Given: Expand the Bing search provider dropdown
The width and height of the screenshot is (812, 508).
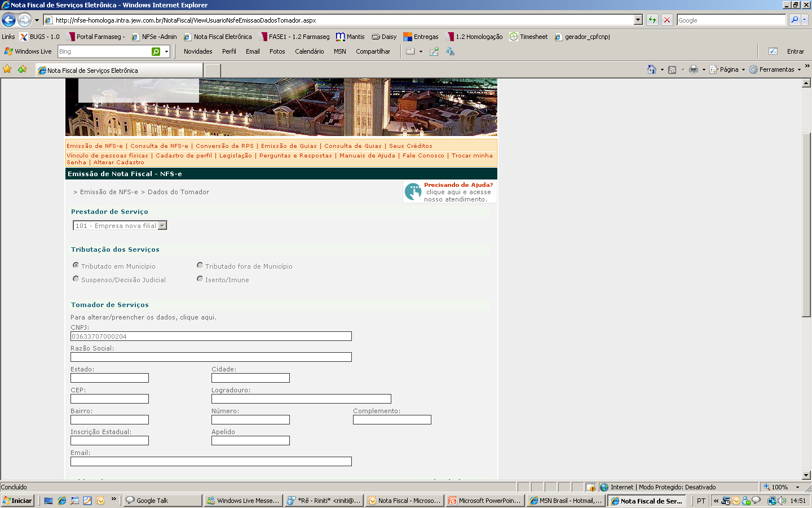Looking at the screenshot, I should point(166,51).
